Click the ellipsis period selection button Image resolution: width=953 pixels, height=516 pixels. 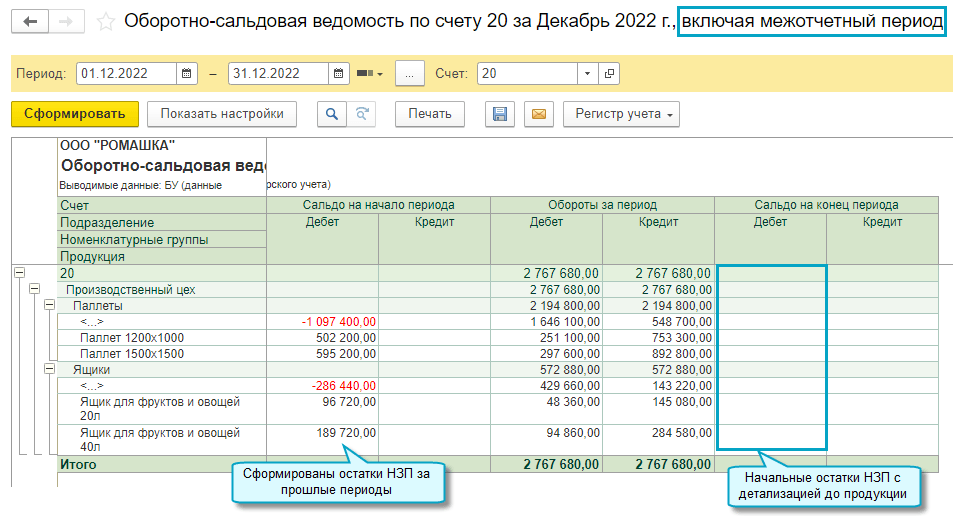[409, 74]
